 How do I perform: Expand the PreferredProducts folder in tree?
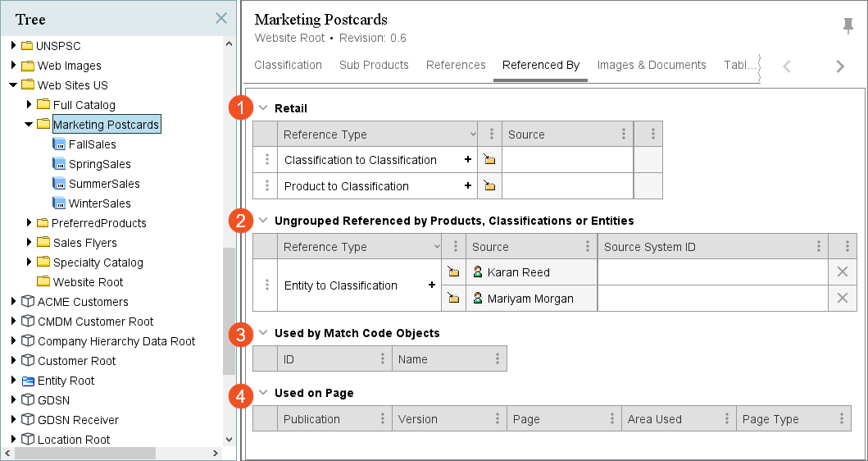(30, 223)
